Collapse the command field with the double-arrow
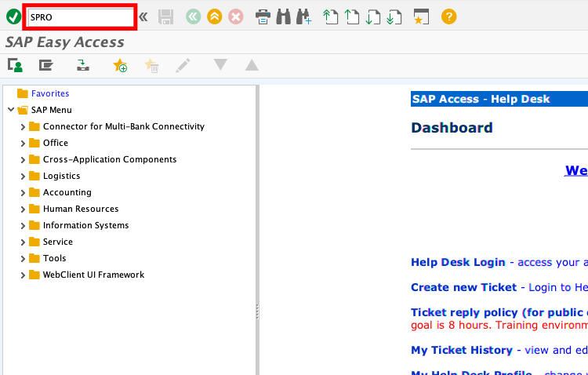Viewport: 588px width, 375px height. (143, 17)
